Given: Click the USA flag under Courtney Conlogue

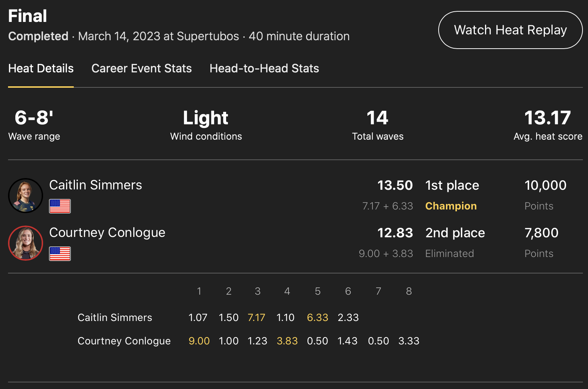Looking at the screenshot, I should pos(60,254).
